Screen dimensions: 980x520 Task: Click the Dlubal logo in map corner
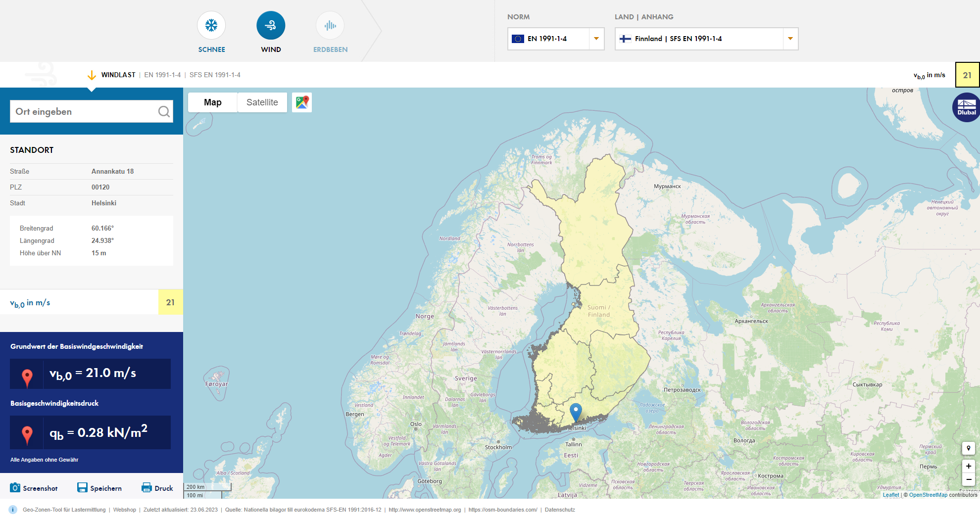(966, 106)
